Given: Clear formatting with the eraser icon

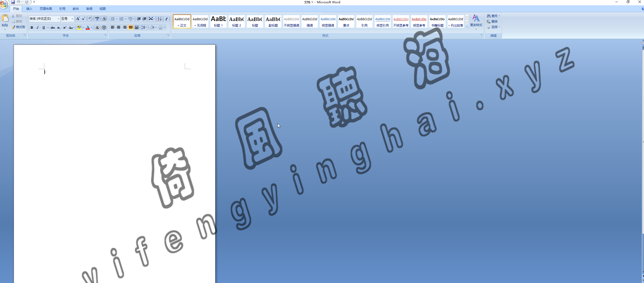Looking at the screenshot, I should [90, 19].
